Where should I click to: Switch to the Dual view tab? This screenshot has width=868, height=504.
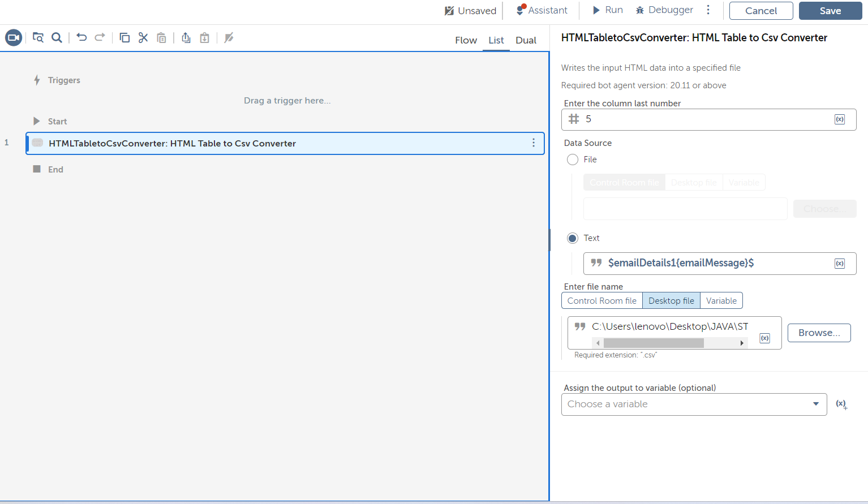click(x=526, y=40)
